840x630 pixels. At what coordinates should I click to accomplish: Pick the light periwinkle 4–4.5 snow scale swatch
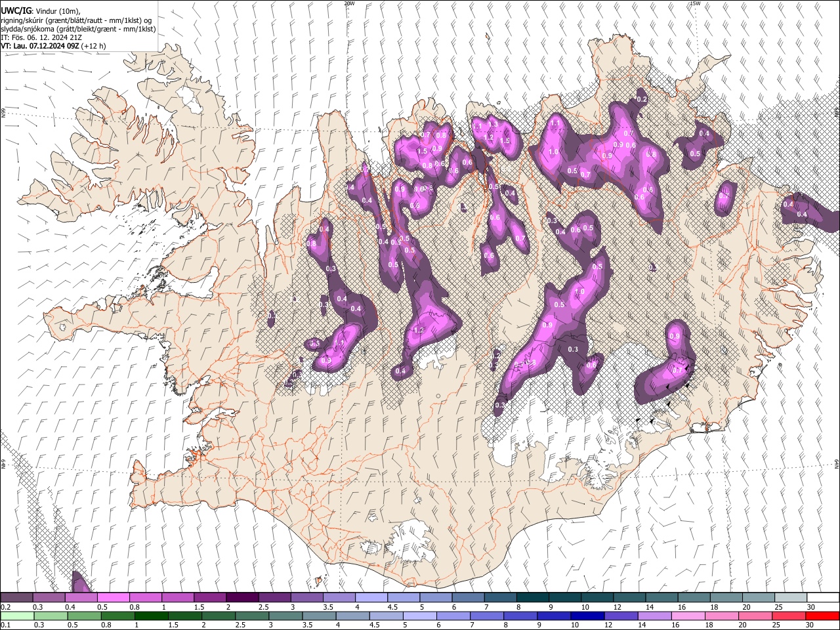370,598
